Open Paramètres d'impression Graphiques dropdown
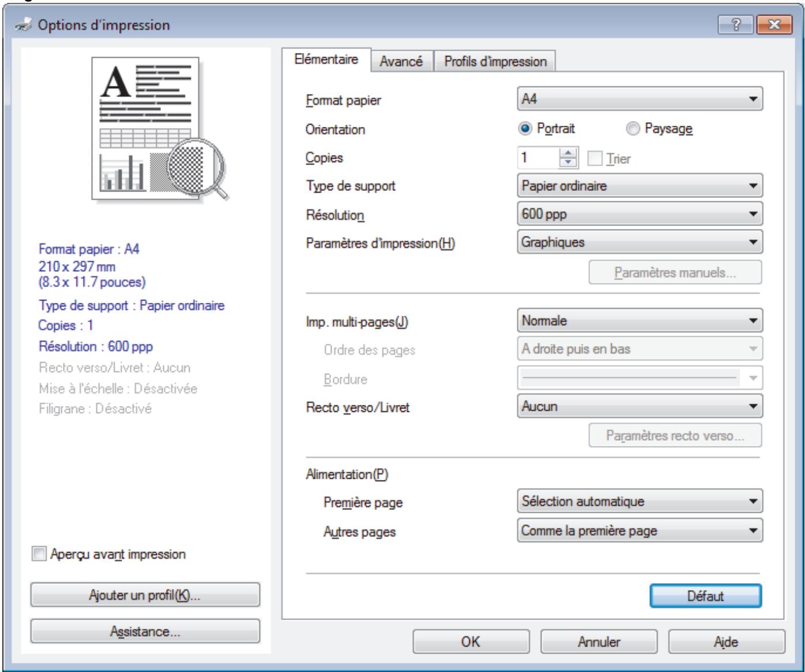Viewport: 805px width, 672px height. [640, 242]
